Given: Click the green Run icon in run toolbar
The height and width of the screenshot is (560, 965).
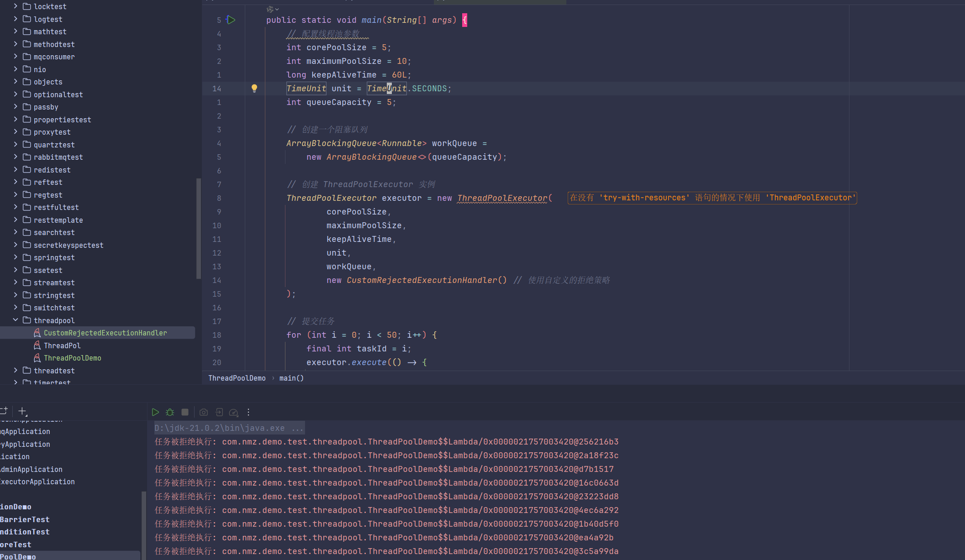Looking at the screenshot, I should tap(155, 412).
